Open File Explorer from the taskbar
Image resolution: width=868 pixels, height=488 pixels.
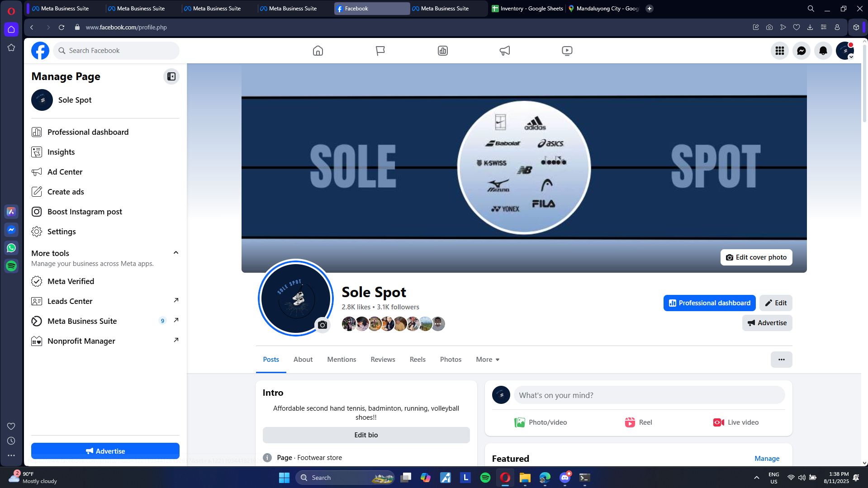pos(525,478)
